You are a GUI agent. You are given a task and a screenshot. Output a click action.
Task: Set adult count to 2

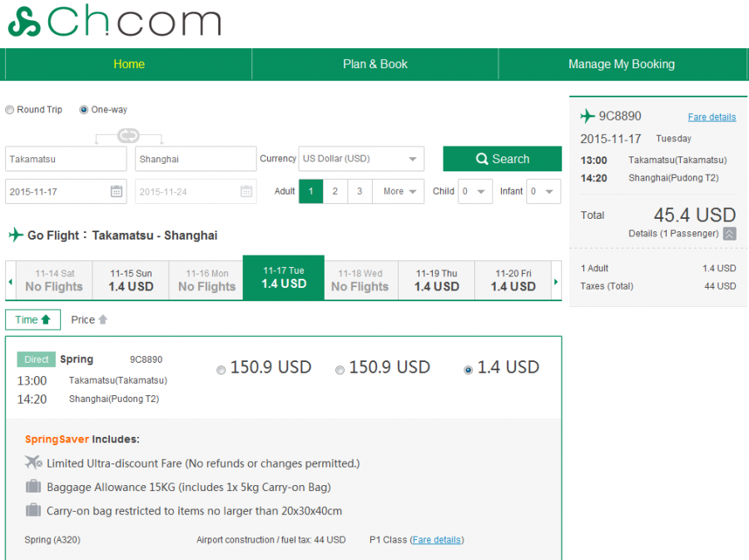click(x=335, y=191)
